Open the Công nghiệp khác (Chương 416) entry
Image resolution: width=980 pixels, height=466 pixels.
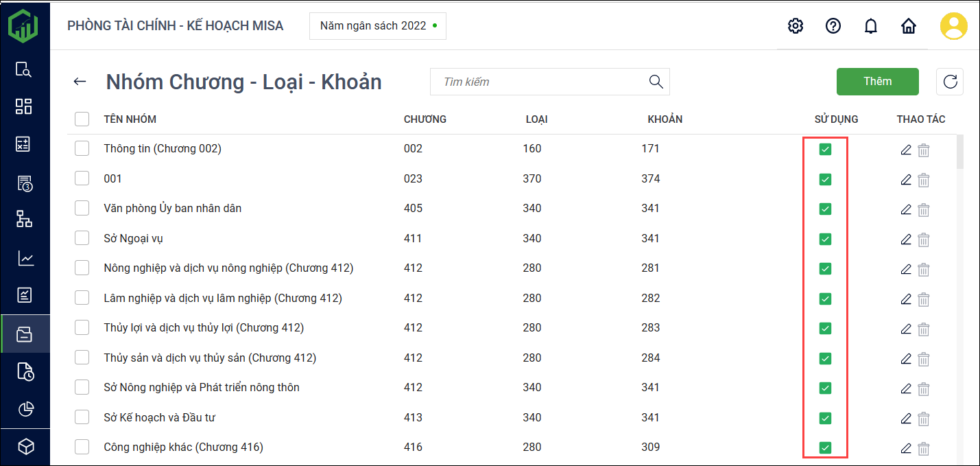click(x=183, y=447)
